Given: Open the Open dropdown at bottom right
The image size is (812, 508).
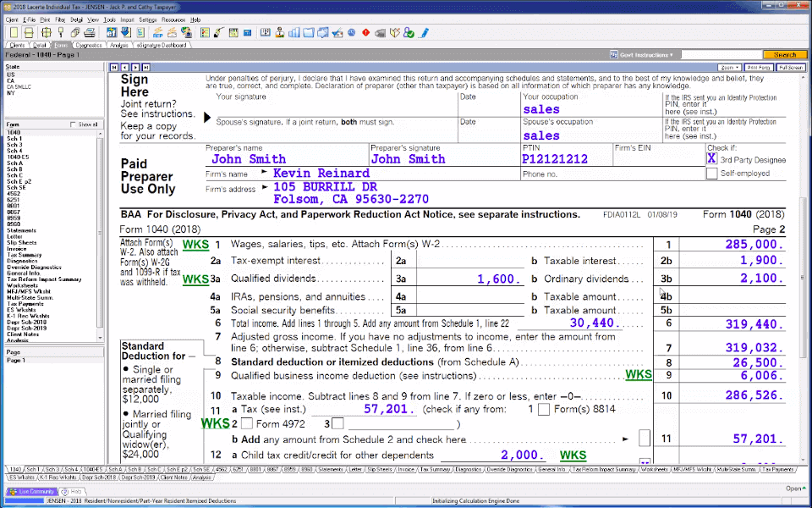Looking at the screenshot, I should pyautogui.click(x=794, y=489).
